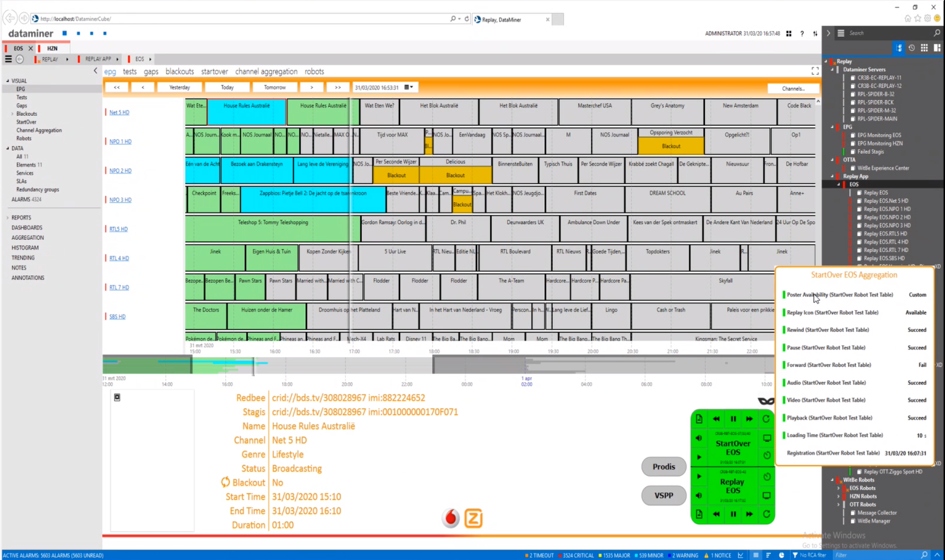Screen dimensions: 945x560
Task: Open the history clock icon in side panel
Action: pyautogui.click(x=911, y=48)
